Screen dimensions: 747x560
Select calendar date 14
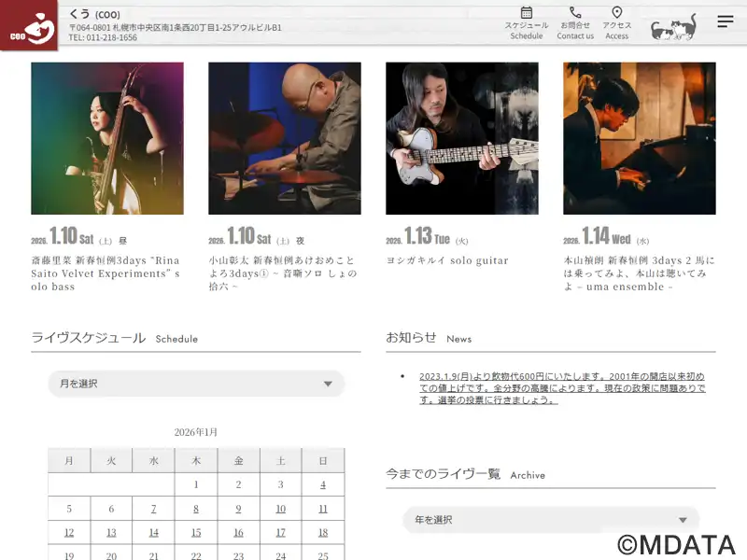(153, 532)
